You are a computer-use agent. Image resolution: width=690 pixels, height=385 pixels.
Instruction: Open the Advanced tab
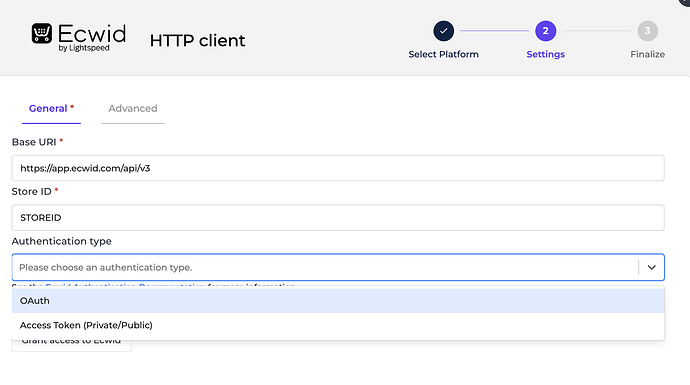[133, 109]
